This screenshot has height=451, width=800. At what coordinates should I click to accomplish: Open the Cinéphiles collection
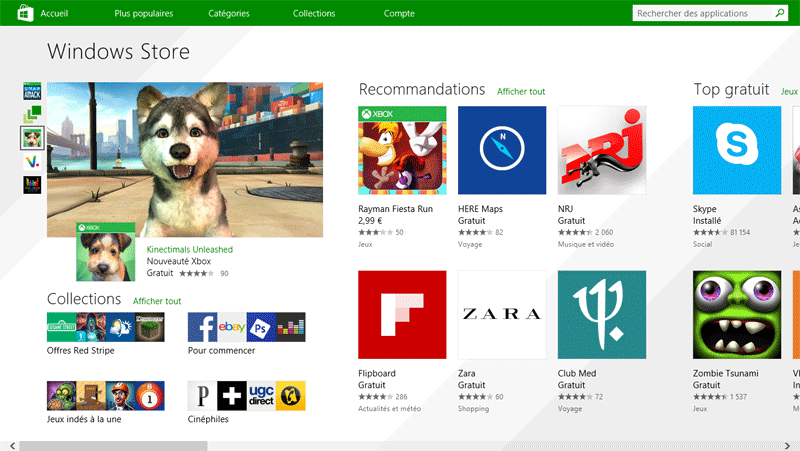point(246,396)
